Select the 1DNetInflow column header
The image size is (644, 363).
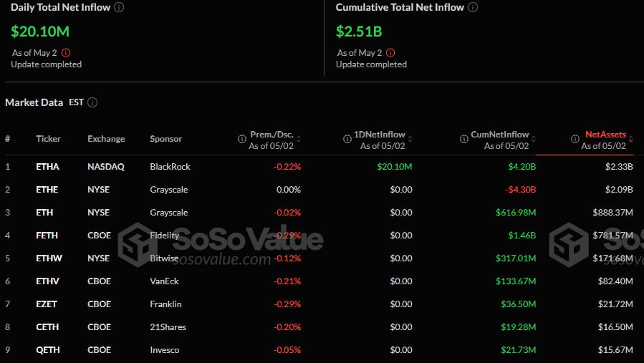click(x=380, y=135)
